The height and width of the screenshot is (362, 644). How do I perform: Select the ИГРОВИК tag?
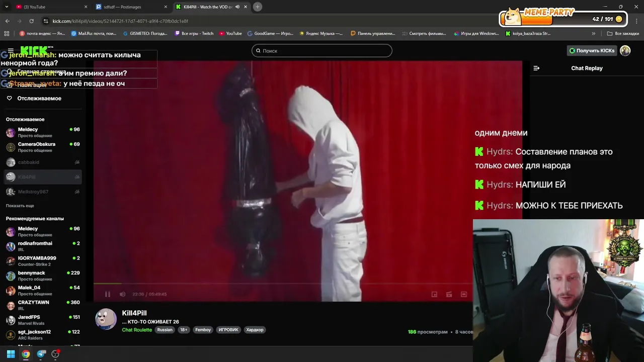(228, 330)
